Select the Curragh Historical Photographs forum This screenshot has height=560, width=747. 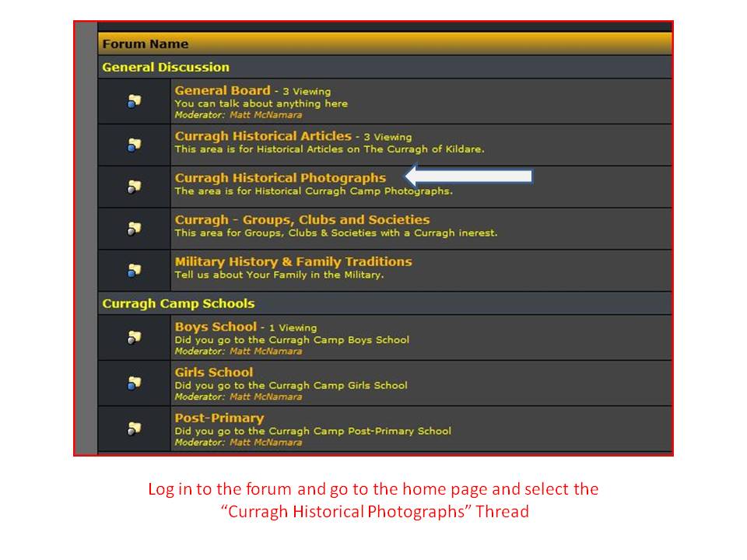click(280, 178)
